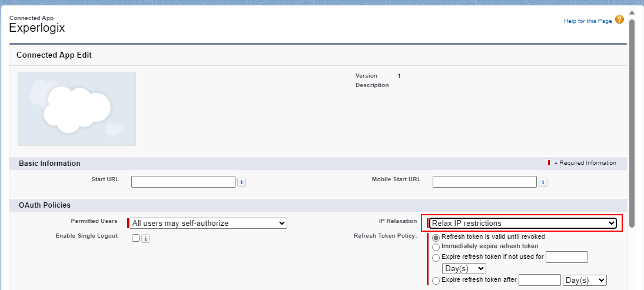Open the Permitted Users dropdown

(x=208, y=223)
